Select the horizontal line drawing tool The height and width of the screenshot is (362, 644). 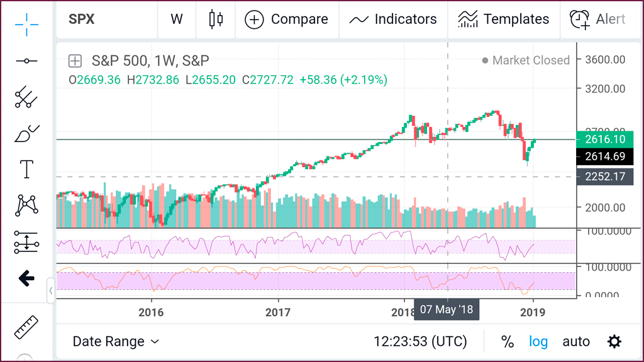coord(26,61)
